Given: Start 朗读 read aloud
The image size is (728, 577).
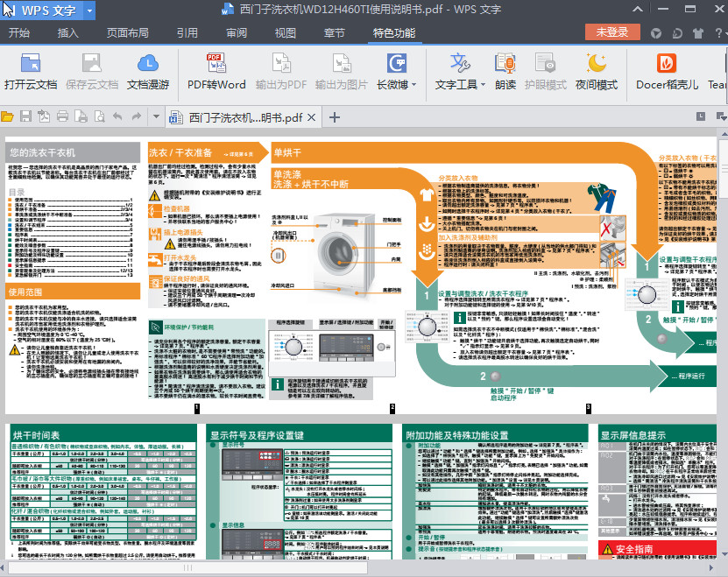Looking at the screenshot, I should pos(505,72).
